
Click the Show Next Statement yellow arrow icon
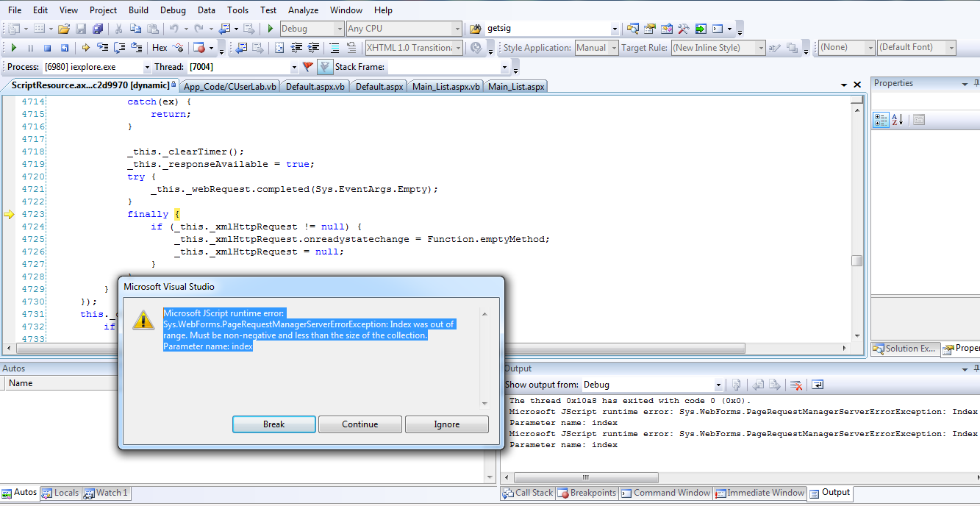tap(85, 48)
